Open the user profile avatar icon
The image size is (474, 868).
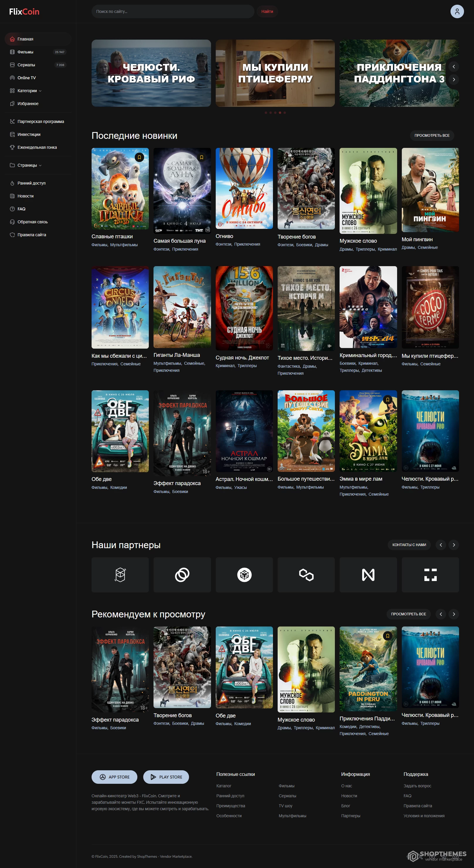click(457, 11)
